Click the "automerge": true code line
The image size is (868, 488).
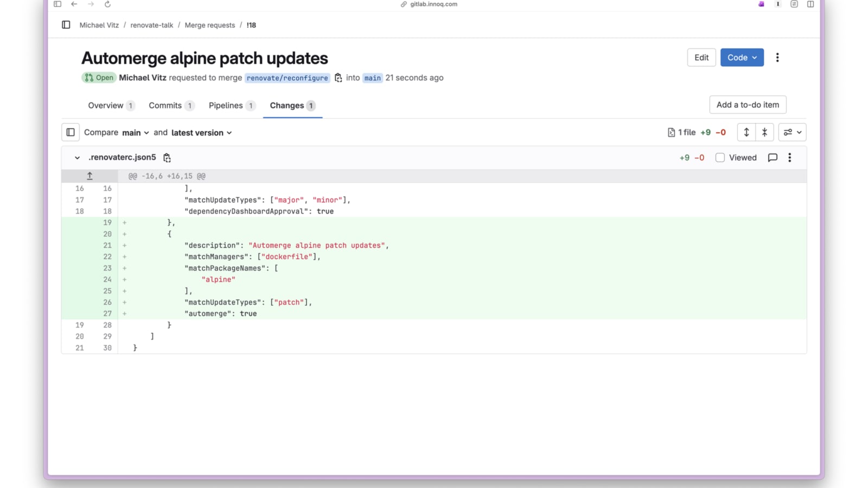(x=221, y=314)
